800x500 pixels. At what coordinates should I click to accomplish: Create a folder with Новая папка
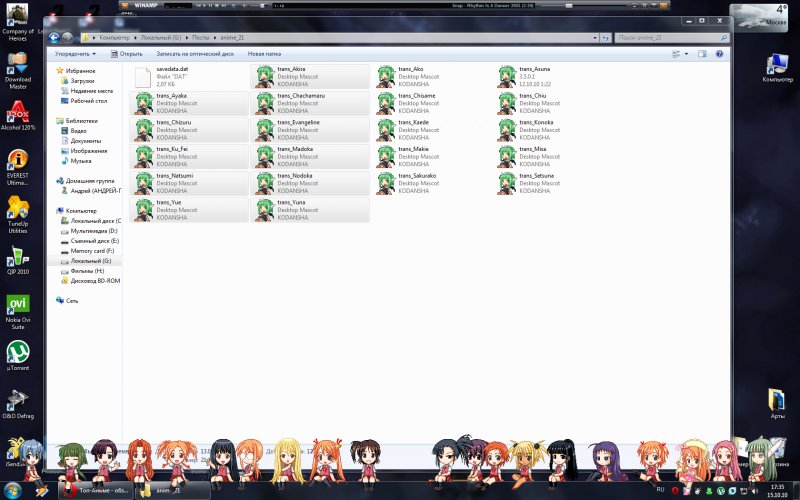(264, 54)
